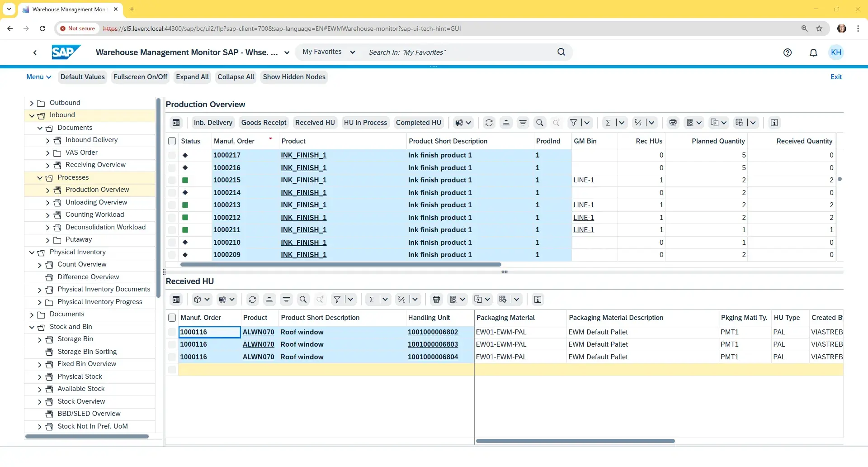Click Fullscreen On/Off

point(141,77)
